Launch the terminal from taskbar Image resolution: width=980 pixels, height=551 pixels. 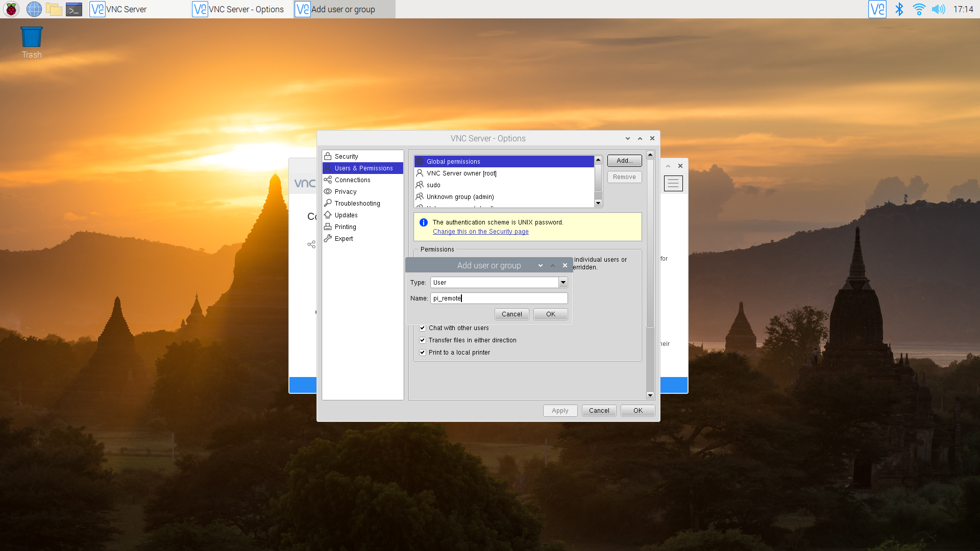(74, 9)
